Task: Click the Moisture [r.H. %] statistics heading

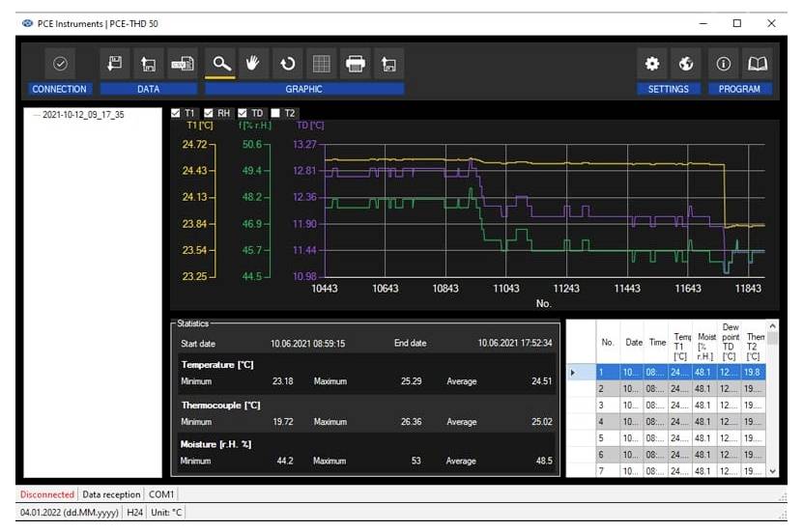Action: [x=215, y=444]
